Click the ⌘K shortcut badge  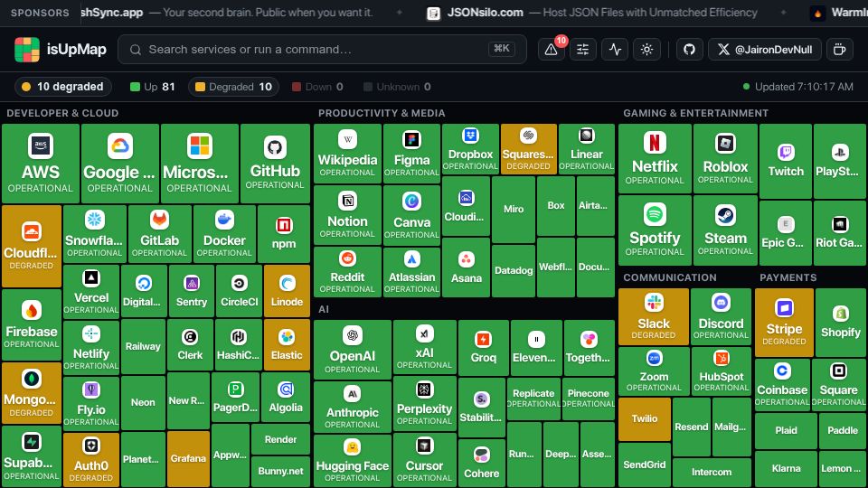(502, 49)
